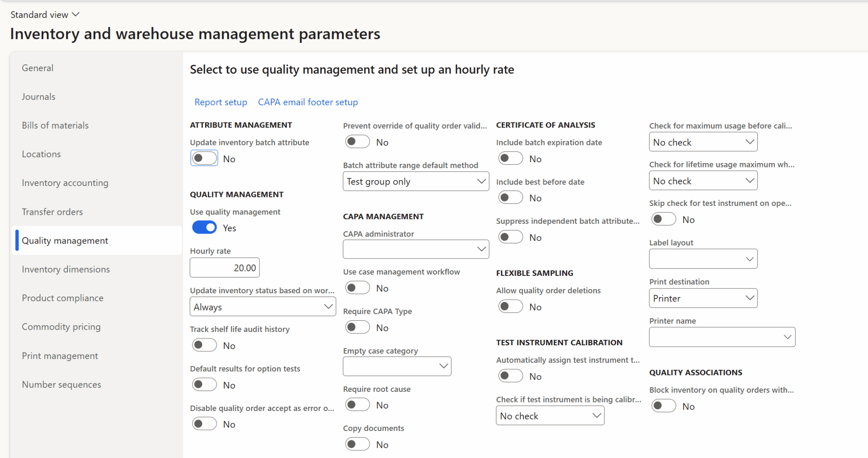Open CAPA email footer setup

point(308,102)
